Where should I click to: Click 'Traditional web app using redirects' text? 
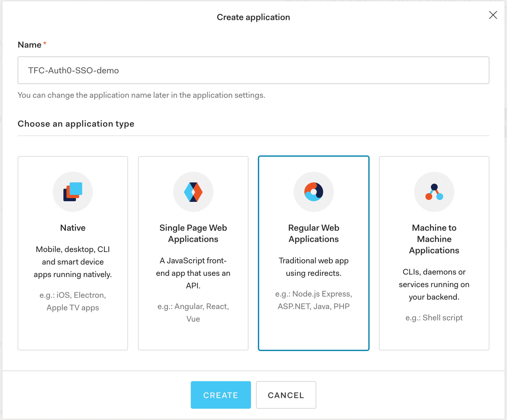[314, 267]
